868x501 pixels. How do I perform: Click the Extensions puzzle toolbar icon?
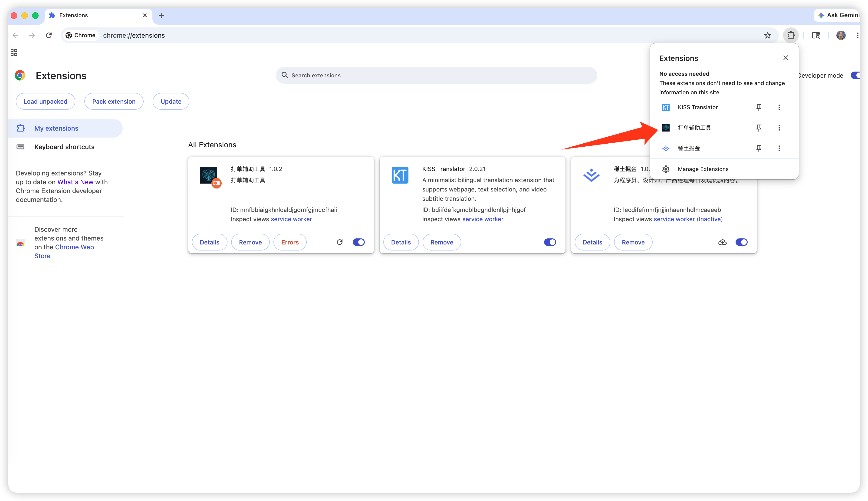click(x=791, y=35)
